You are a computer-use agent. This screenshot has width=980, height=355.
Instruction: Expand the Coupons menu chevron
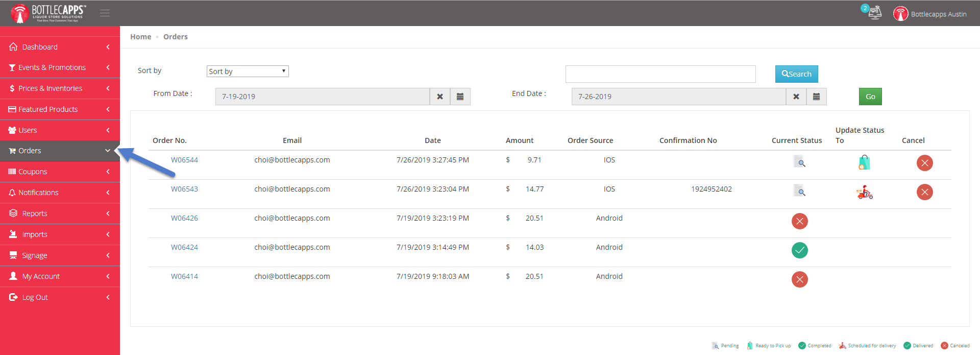click(x=108, y=172)
